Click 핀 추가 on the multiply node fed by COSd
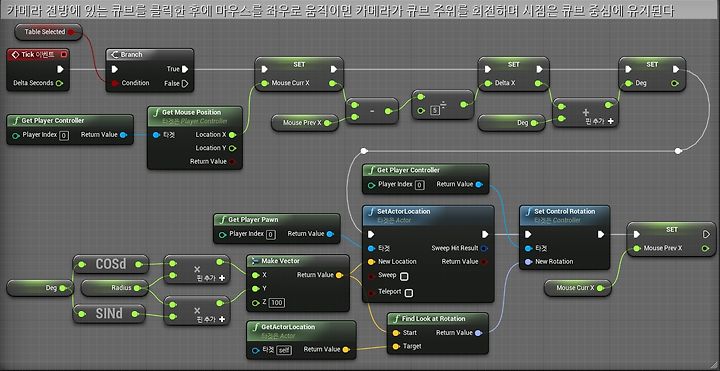The image size is (720, 371). (x=212, y=278)
